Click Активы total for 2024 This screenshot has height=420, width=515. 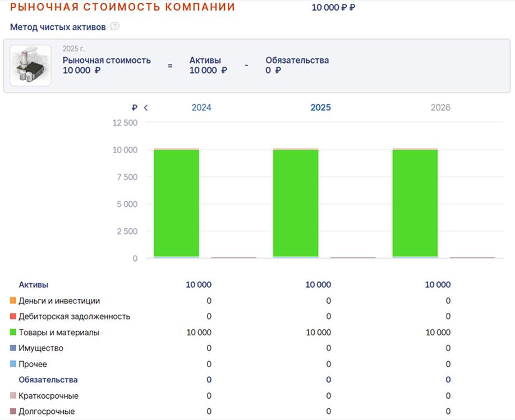tap(199, 285)
